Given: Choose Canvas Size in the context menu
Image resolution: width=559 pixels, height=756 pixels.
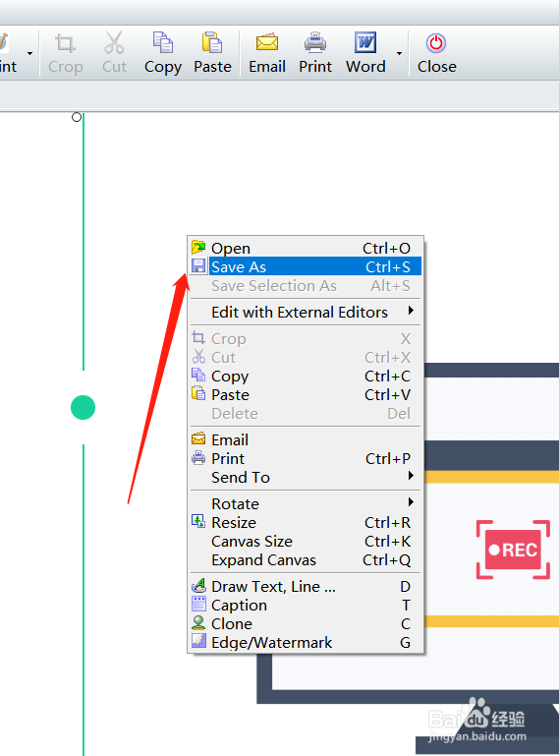Looking at the screenshot, I should click(x=306, y=542).
